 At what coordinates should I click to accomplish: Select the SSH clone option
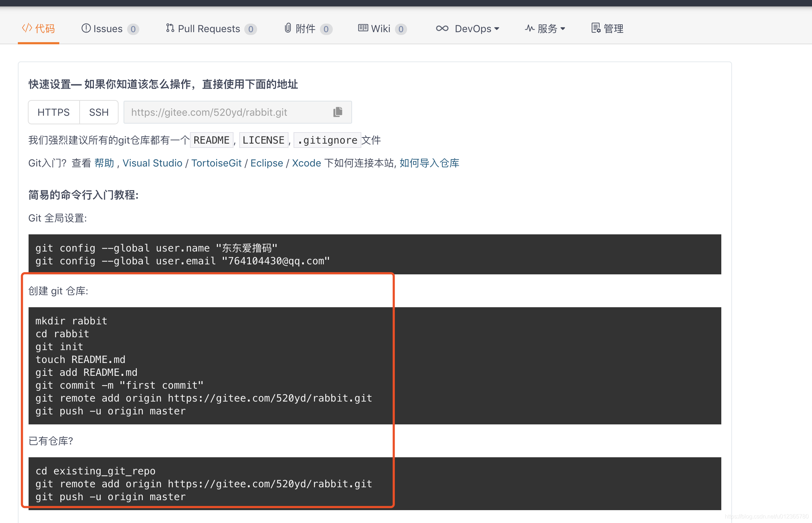tap(99, 112)
